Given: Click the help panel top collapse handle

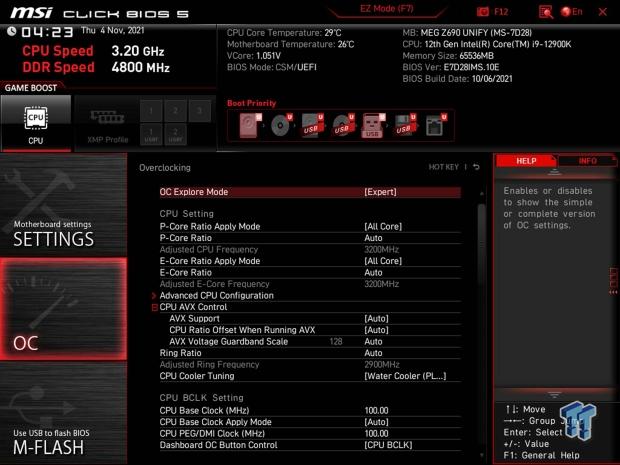Looking at the screenshot, I should [x=554, y=172].
